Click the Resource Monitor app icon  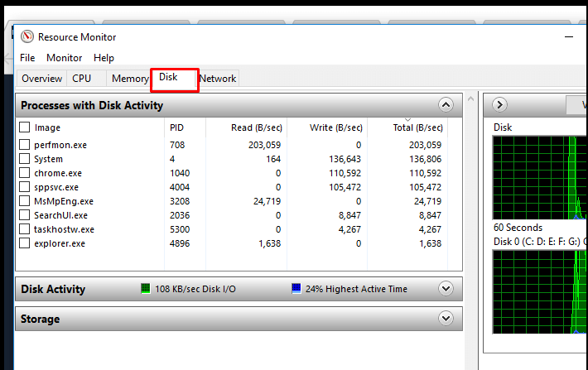click(x=27, y=36)
